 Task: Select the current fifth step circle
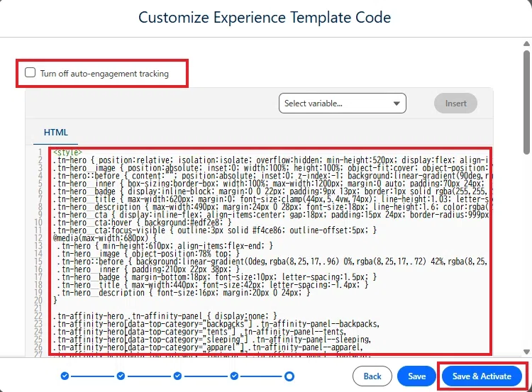289,376
